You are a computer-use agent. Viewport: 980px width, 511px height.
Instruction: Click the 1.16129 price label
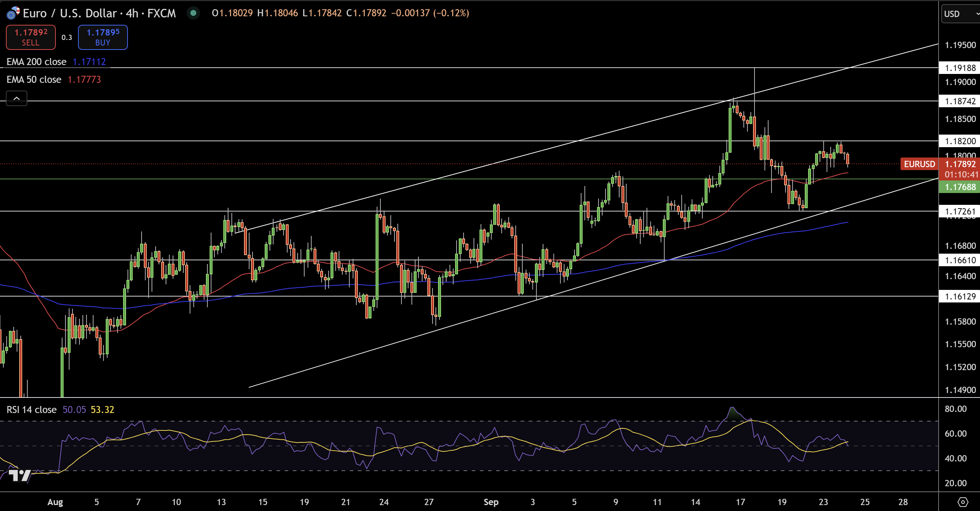960,296
